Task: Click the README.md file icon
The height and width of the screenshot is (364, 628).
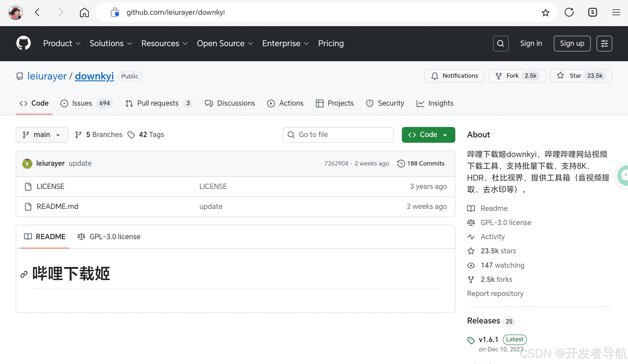Action: click(x=28, y=207)
